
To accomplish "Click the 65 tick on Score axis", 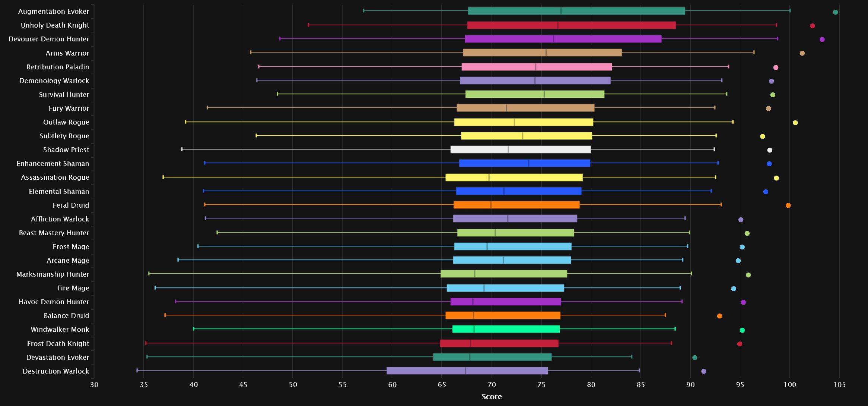I will 442,385.
